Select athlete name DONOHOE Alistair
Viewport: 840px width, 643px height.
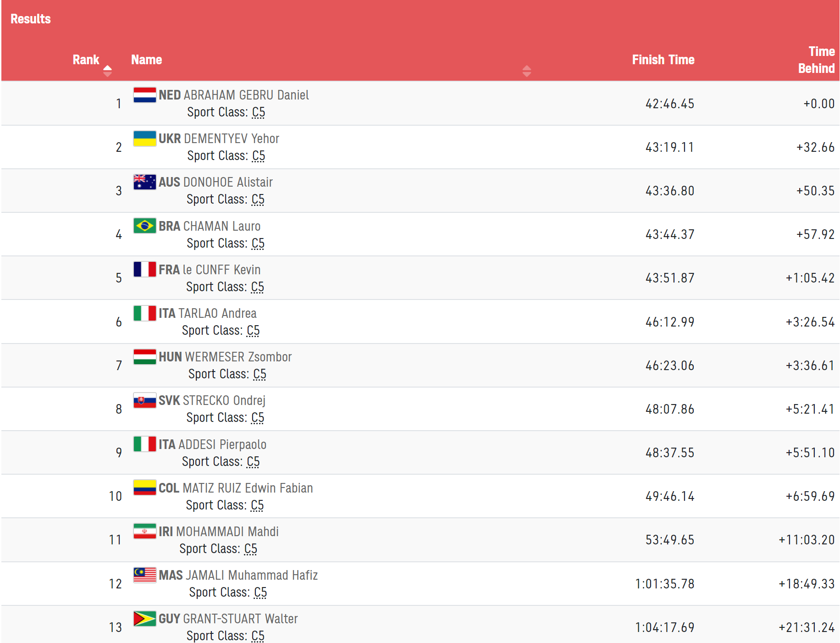[x=228, y=183]
